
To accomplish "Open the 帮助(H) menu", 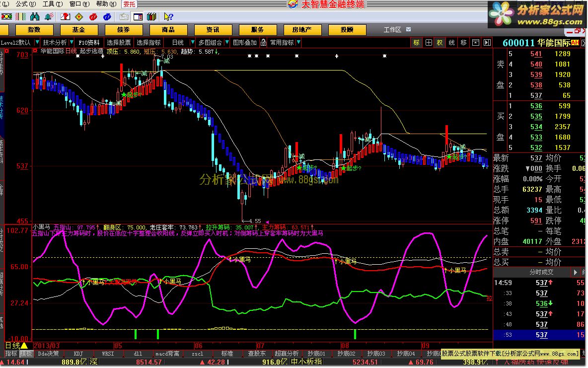I will click(106, 4).
